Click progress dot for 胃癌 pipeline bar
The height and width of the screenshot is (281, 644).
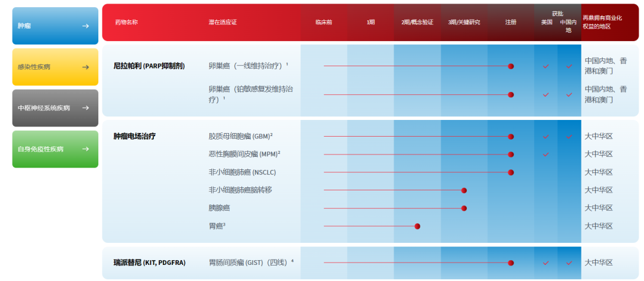pyautogui.click(x=417, y=226)
